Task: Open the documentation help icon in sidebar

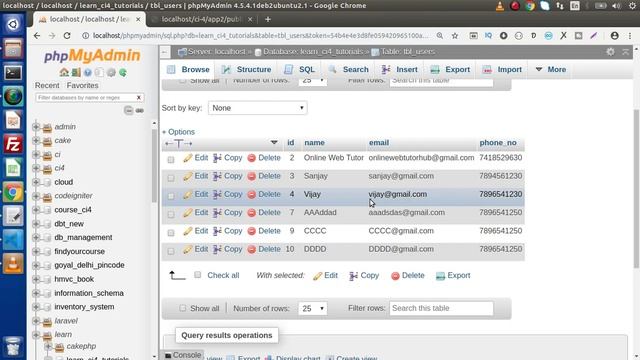Action: point(88,73)
